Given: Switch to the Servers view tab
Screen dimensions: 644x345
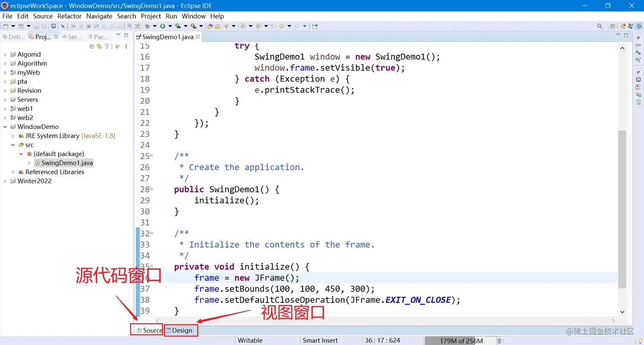Looking at the screenshot, I should click(x=72, y=37).
